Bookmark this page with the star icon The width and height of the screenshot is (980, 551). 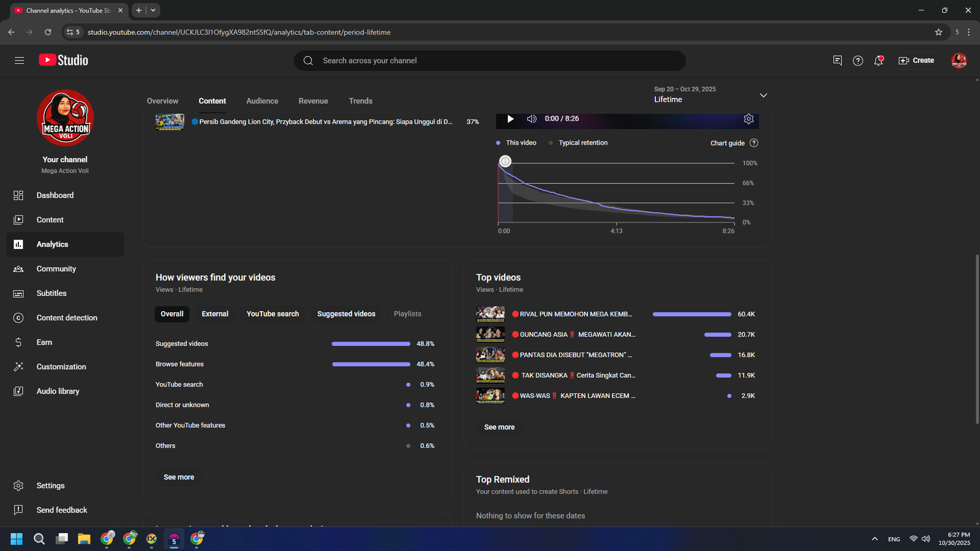click(x=938, y=32)
